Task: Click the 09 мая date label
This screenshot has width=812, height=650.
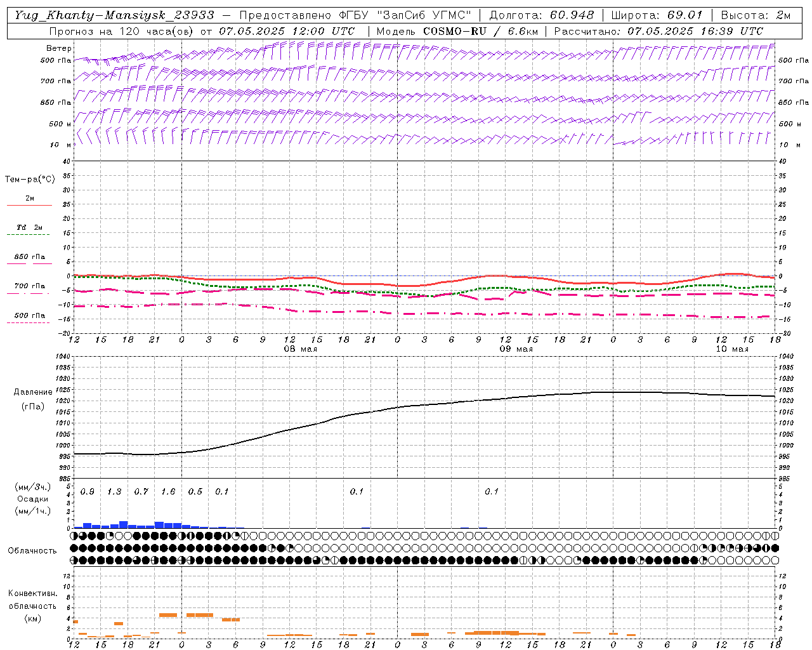Action: [x=516, y=349]
